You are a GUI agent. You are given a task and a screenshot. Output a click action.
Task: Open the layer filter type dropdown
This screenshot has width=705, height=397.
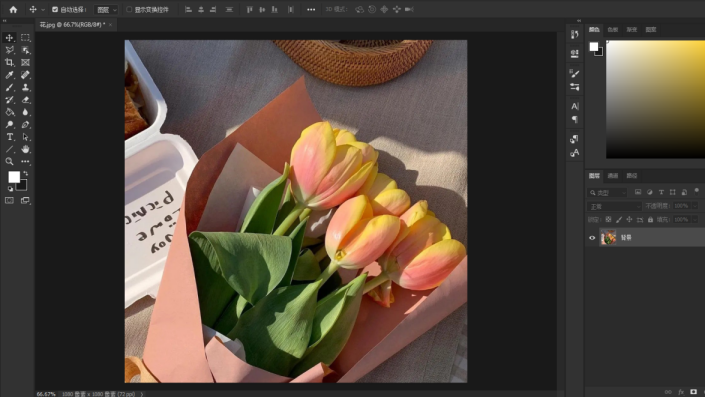tap(607, 192)
